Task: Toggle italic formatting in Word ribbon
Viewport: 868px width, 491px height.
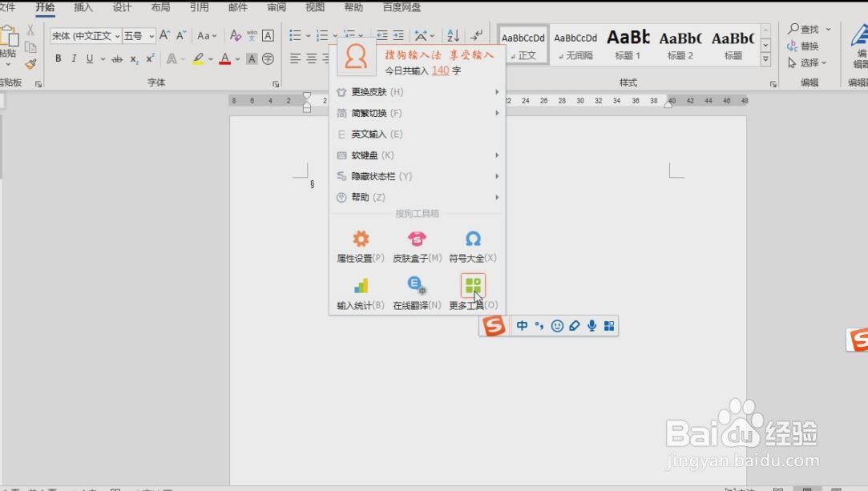Action: tap(74, 58)
